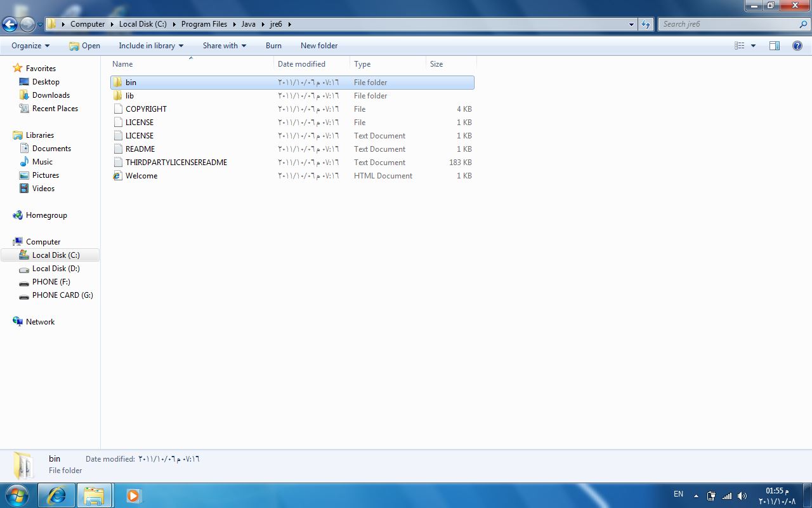Select the THIRDPARTYLICENSEREADME file icon
The width and height of the screenshot is (812, 508).
pos(117,163)
